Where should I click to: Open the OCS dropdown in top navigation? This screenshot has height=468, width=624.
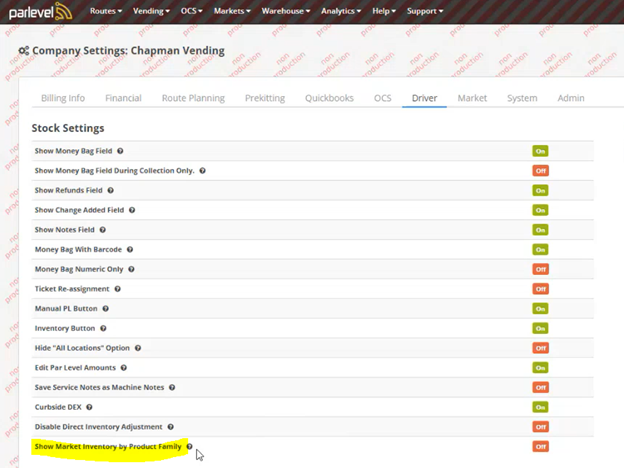pos(191,11)
